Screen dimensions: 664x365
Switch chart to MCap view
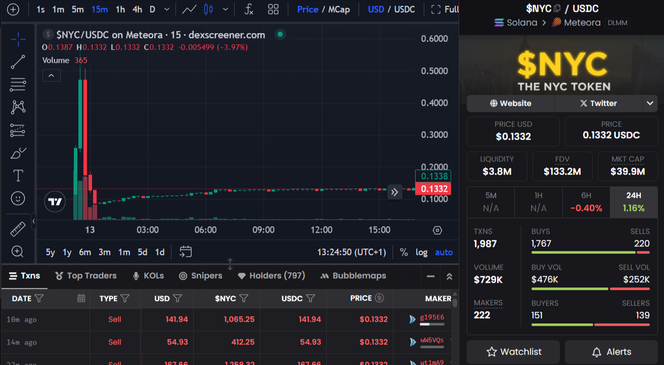pos(339,9)
